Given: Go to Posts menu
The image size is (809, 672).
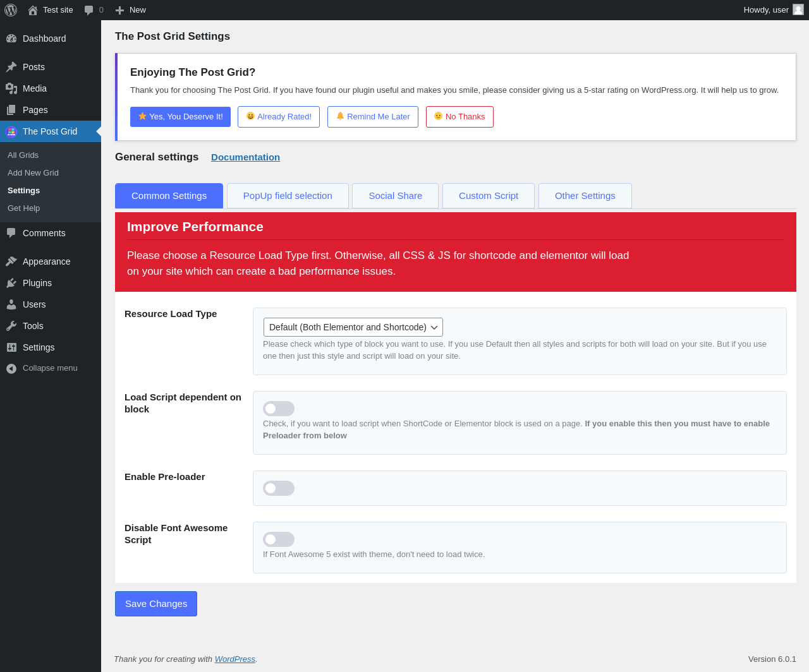Looking at the screenshot, I should click(x=51, y=67).
